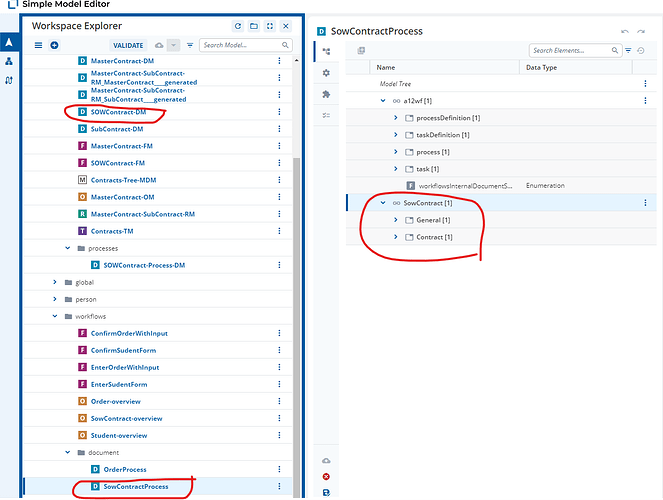This screenshot has width=663, height=500.
Task: Open options menu for SowContract [1] row
Action: (645, 203)
